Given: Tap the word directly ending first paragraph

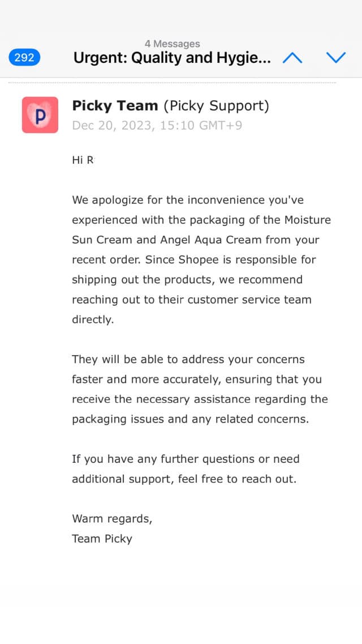Looking at the screenshot, I should click(92, 319).
